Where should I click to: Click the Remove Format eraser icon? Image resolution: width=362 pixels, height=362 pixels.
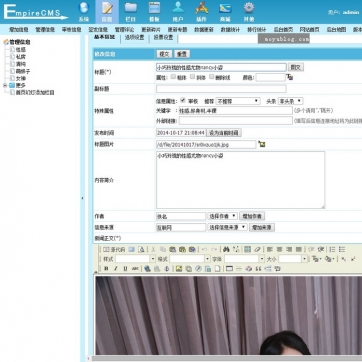pyautogui.click(x=257, y=249)
